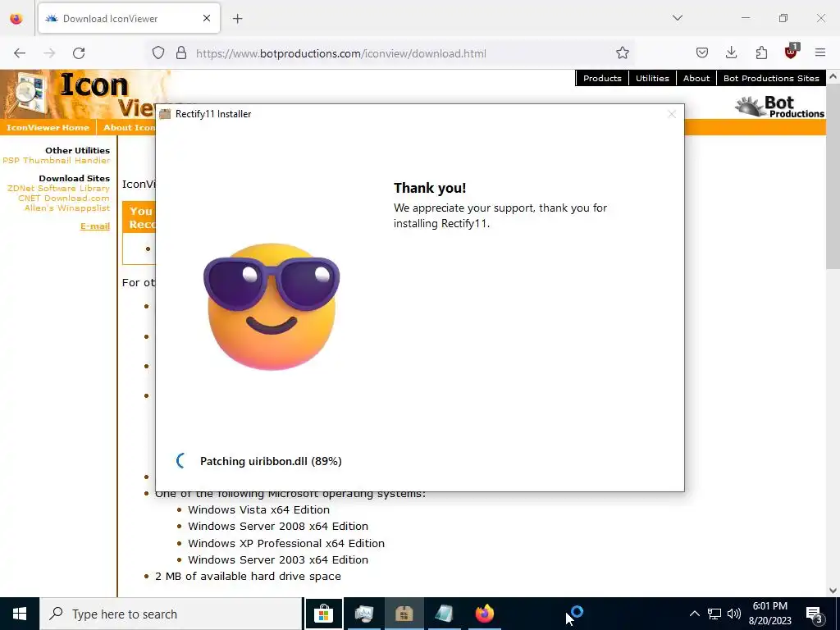This screenshot has width=840, height=630.
Task: Open tracking protection shield icon
Action: (x=158, y=53)
